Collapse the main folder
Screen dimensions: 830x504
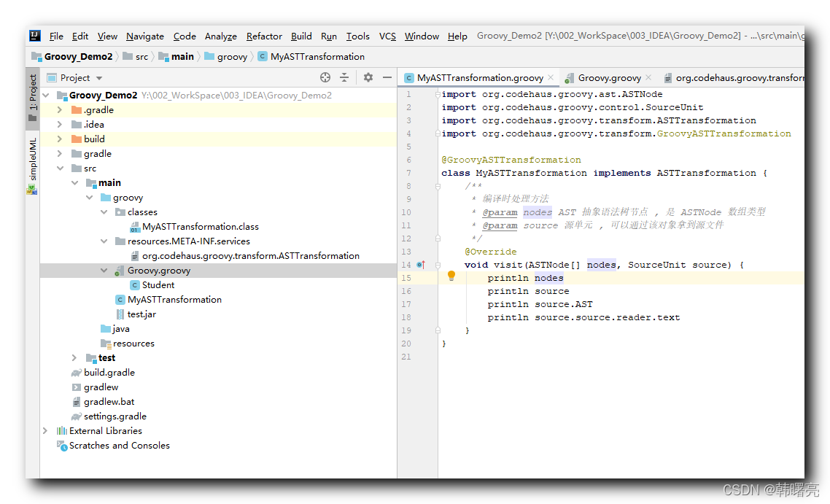pyautogui.click(x=74, y=182)
